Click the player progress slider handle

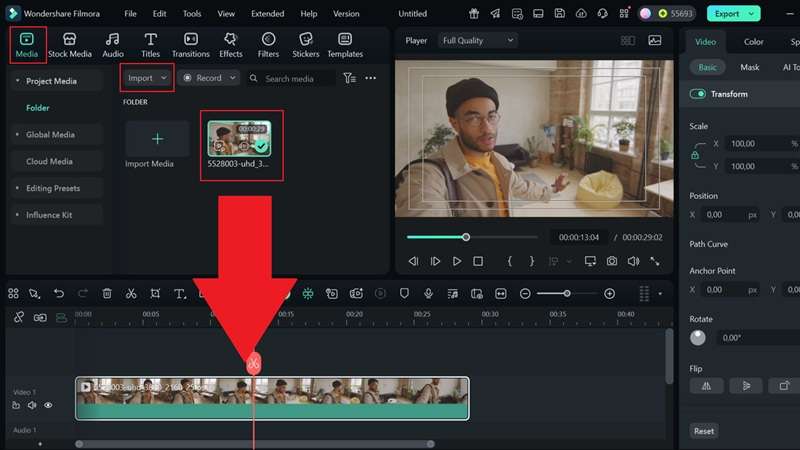click(x=466, y=237)
